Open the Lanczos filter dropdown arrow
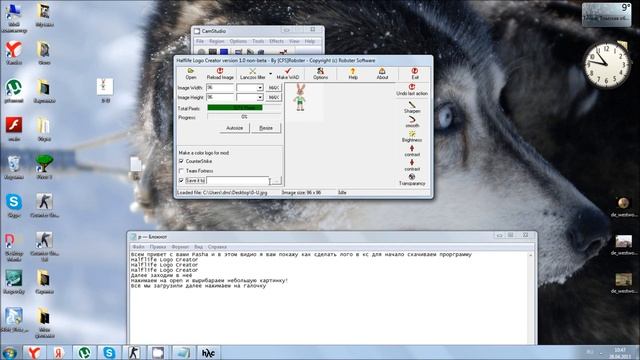The width and height of the screenshot is (640, 360). [x=270, y=74]
